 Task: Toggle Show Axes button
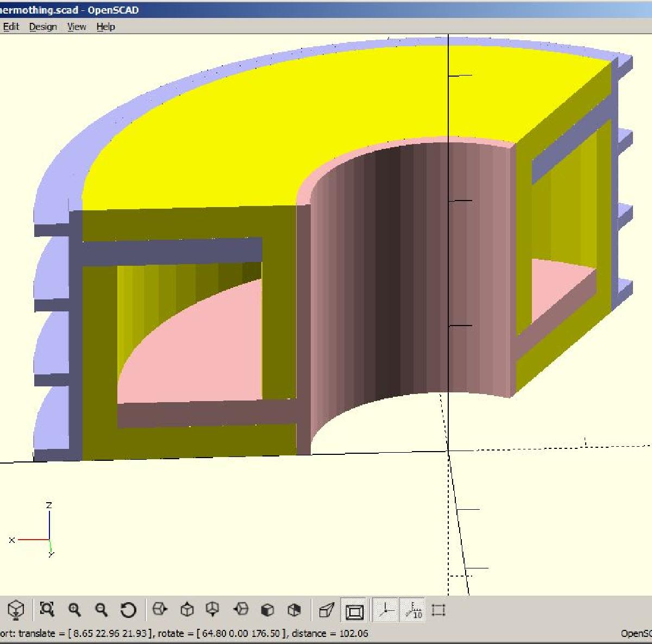point(386,610)
